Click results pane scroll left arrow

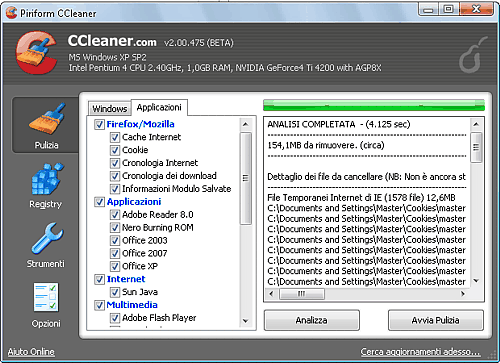click(271, 294)
